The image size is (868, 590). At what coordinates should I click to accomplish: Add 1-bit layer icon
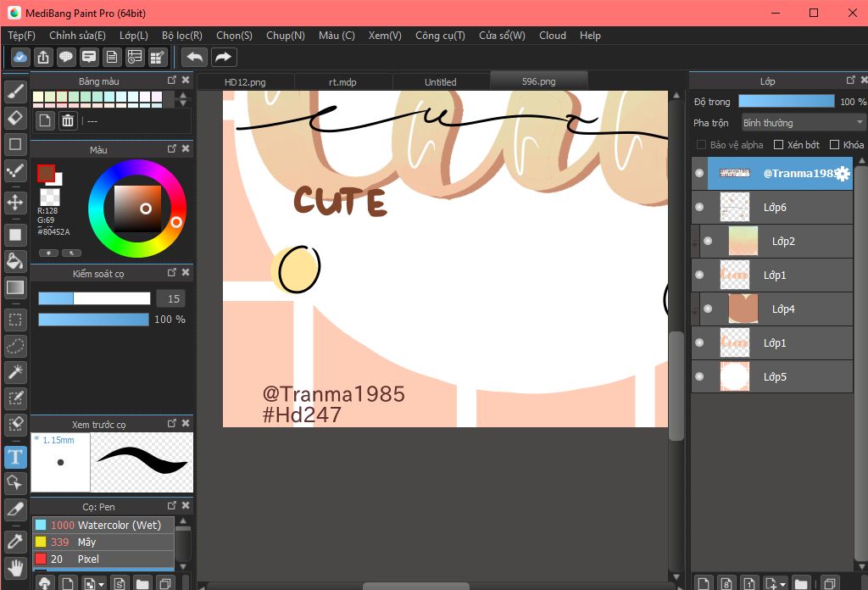click(x=749, y=583)
